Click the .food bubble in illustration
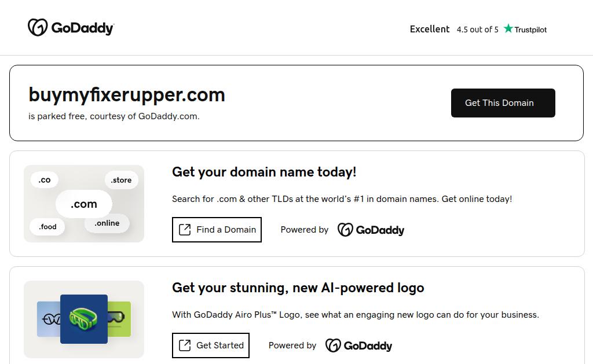This screenshot has height=364, width=593. click(47, 226)
